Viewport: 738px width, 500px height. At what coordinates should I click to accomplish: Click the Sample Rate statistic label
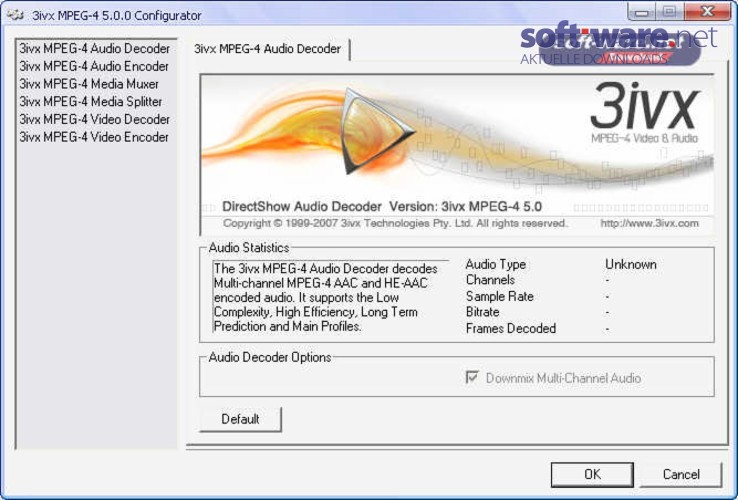[x=500, y=297]
